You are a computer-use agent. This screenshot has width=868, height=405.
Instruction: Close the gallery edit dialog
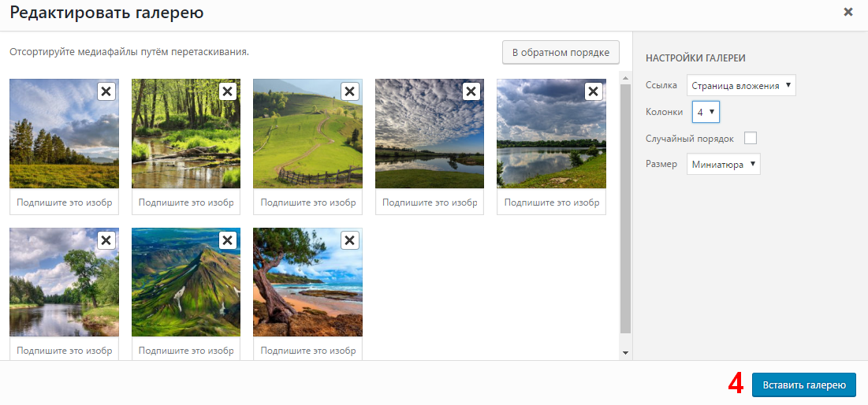[848, 12]
